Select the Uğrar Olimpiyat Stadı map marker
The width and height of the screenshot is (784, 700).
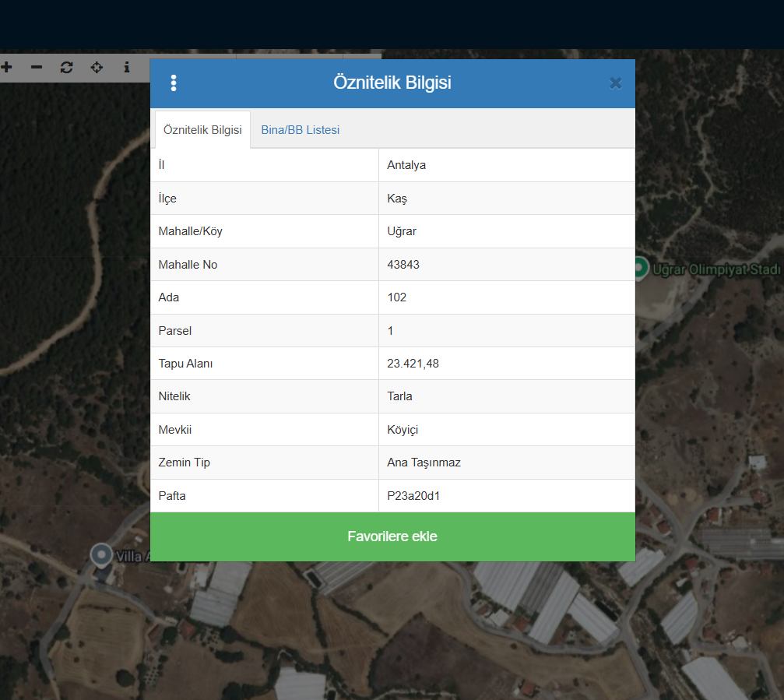tap(640, 268)
